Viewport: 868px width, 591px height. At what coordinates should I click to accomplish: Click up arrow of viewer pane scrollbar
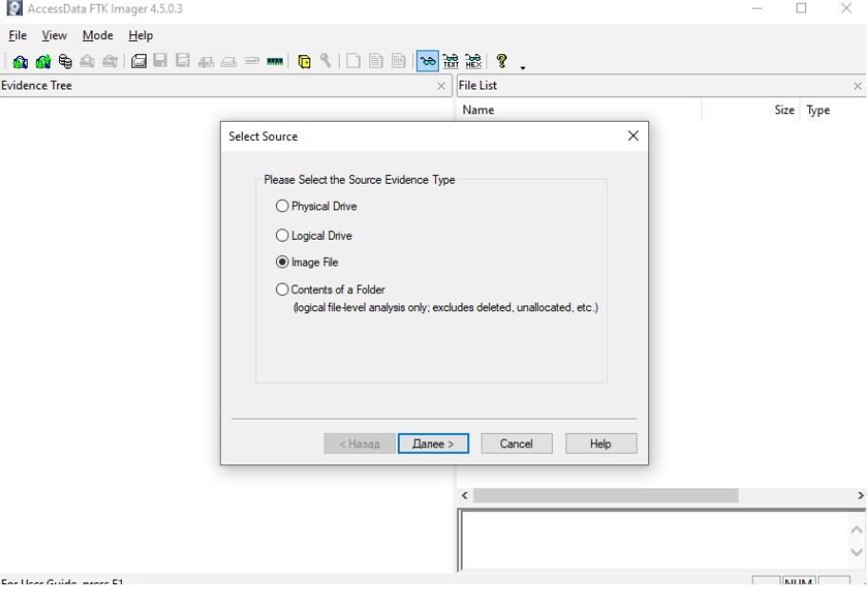(857, 529)
